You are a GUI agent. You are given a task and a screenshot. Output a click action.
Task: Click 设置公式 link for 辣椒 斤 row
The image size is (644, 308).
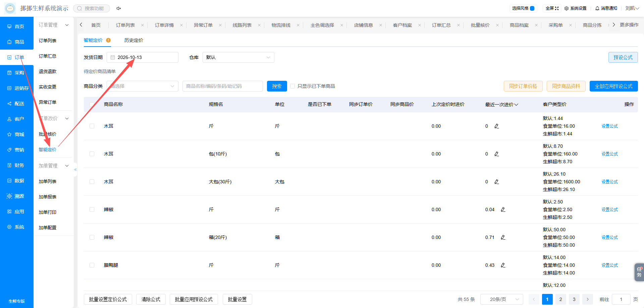click(x=609, y=209)
